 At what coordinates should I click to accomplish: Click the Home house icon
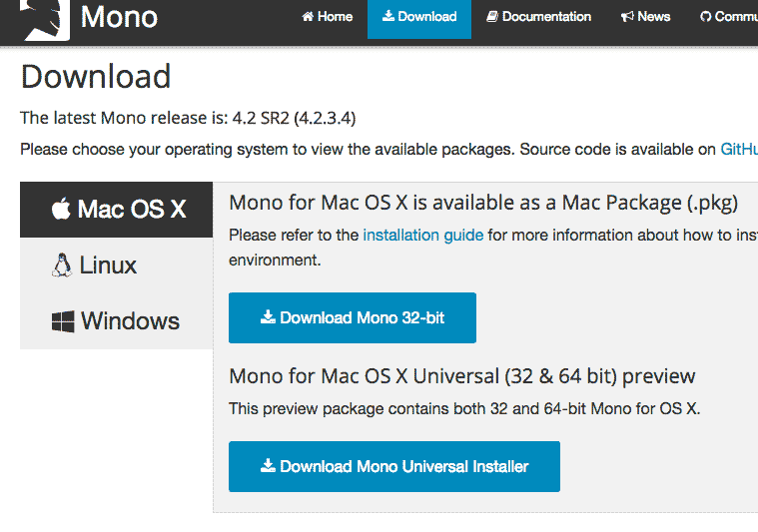coord(308,17)
